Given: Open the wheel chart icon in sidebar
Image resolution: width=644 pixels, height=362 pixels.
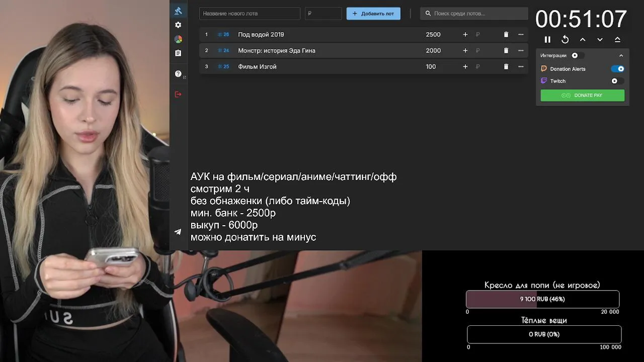Looking at the screenshot, I should [x=178, y=39].
